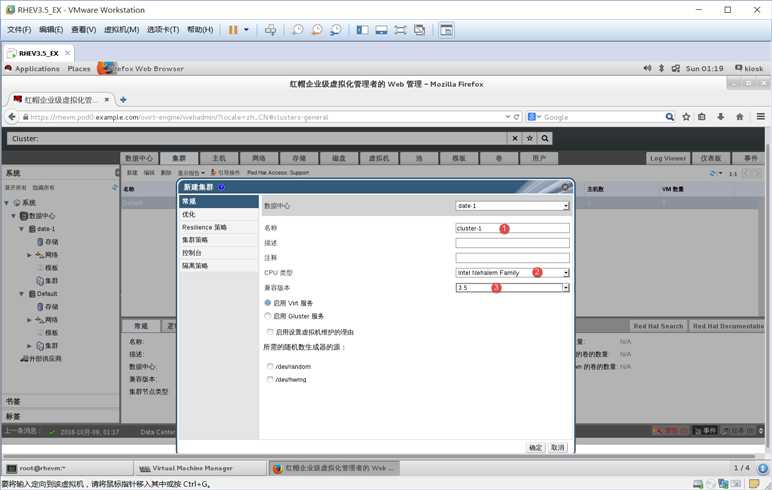Switch to Unity mode icon

419,30
